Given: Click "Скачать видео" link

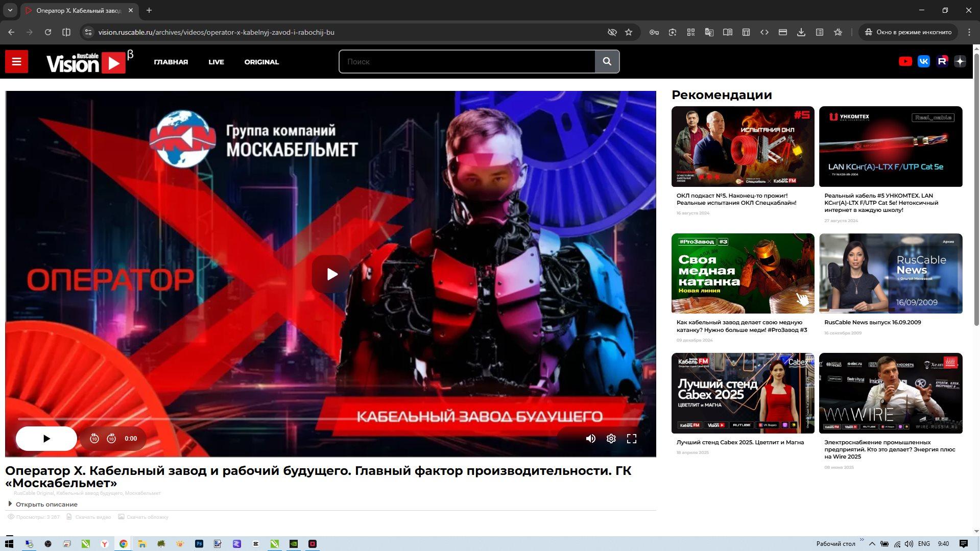Looking at the screenshot, I should (92, 517).
